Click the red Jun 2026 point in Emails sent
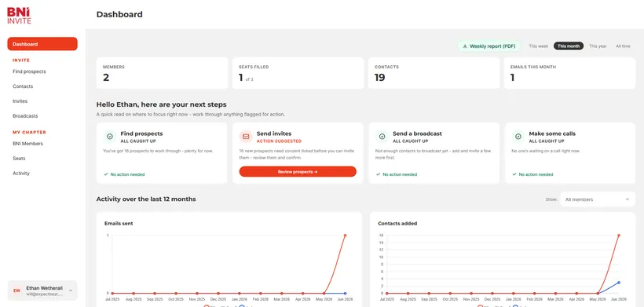The width and height of the screenshot is (644, 307). pos(345,236)
